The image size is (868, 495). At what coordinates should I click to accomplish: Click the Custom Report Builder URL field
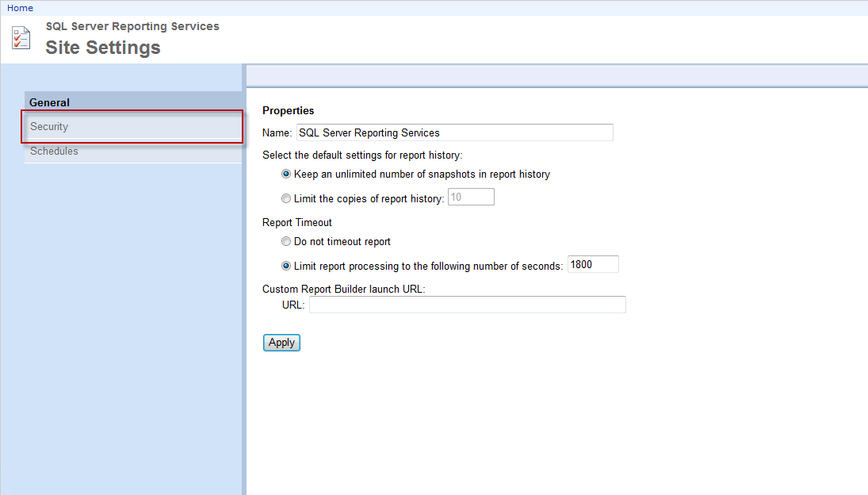[467, 305]
